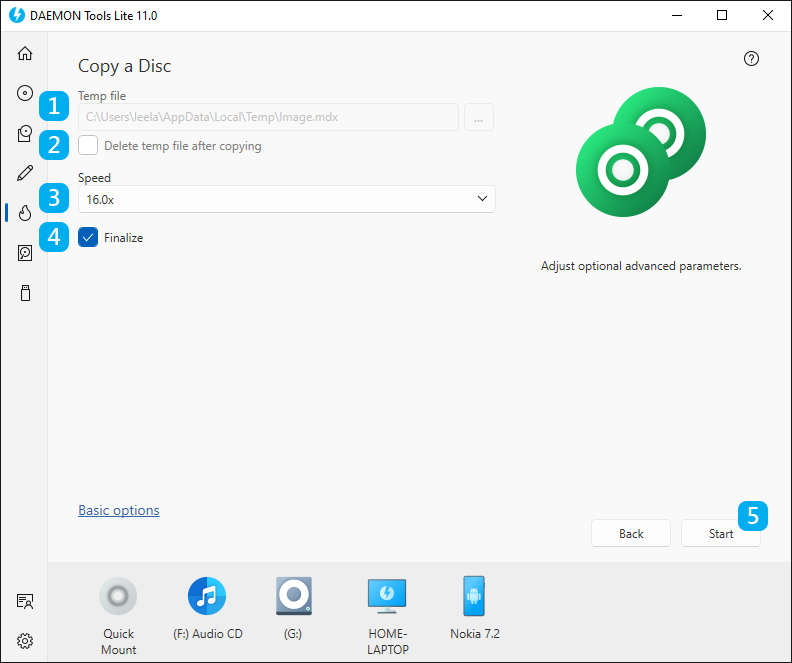792x663 pixels.
Task: Enable Delete temp file after copying
Action: tap(88, 145)
